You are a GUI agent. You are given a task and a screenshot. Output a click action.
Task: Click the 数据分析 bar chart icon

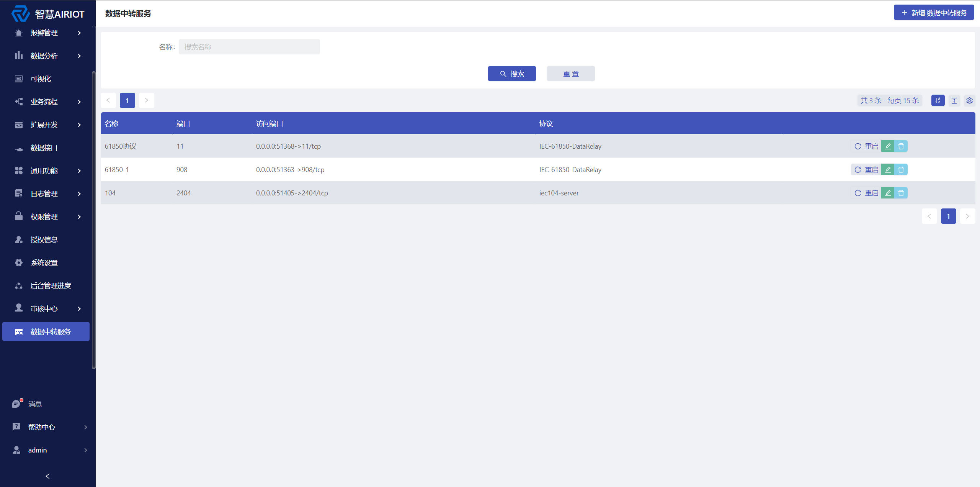point(18,56)
